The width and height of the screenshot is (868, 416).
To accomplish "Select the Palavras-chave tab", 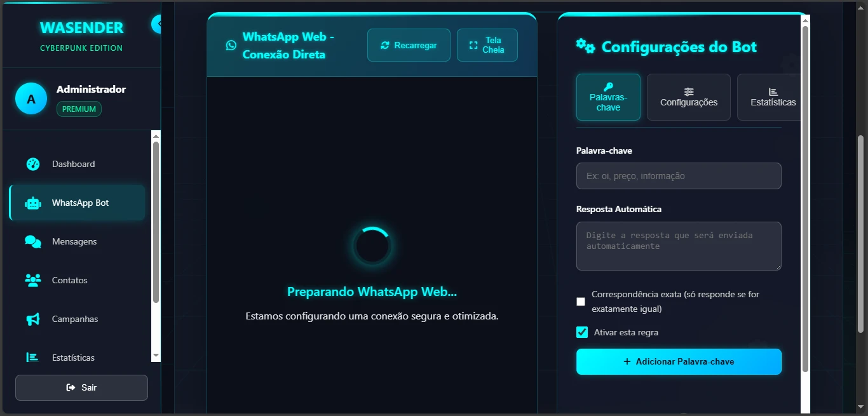I will pyautogui.click(x=608, y=97).
